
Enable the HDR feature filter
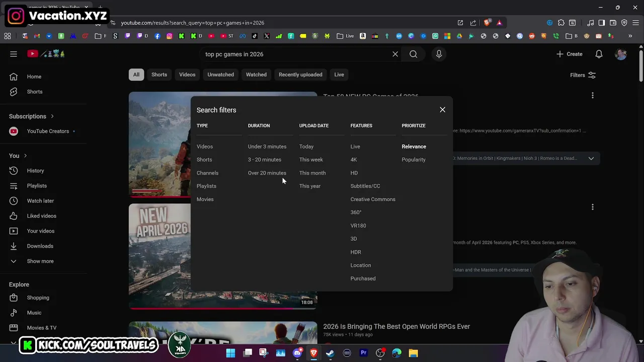[356, 252]
